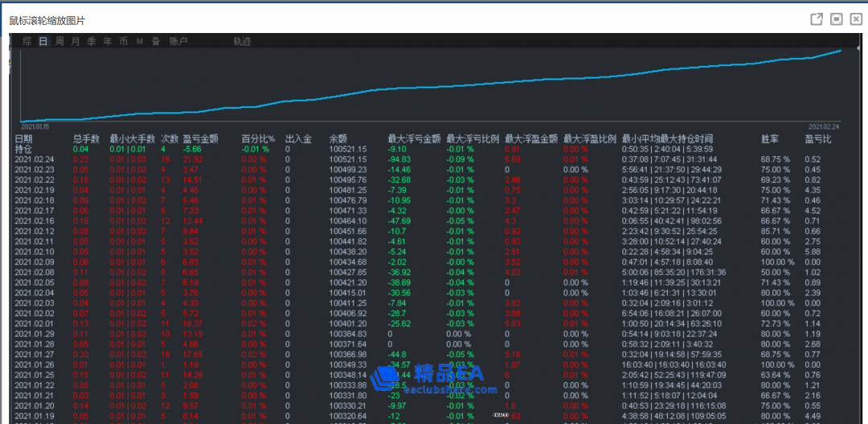Open the 月 monthly tab
The width and height of the screenshot is (868, 424).
click(76, 41)
